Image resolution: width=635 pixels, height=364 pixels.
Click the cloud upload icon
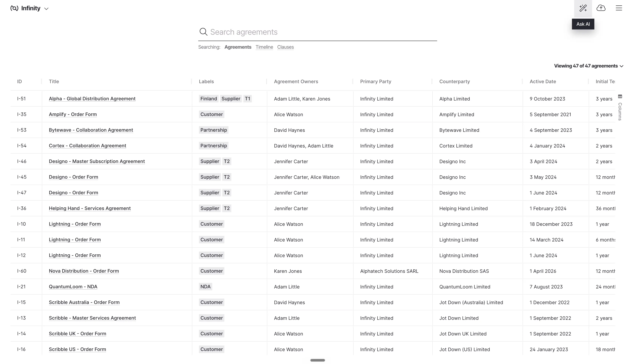tap(601, 8)
